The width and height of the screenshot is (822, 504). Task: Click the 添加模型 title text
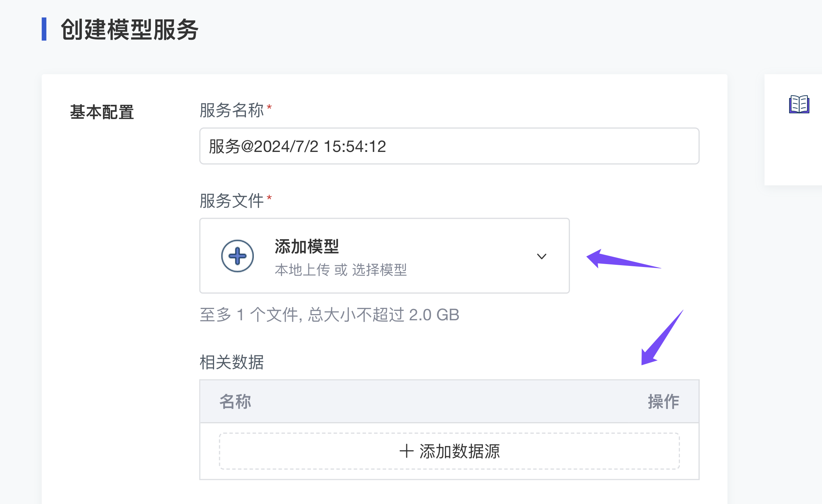click(x=307, y=247)
